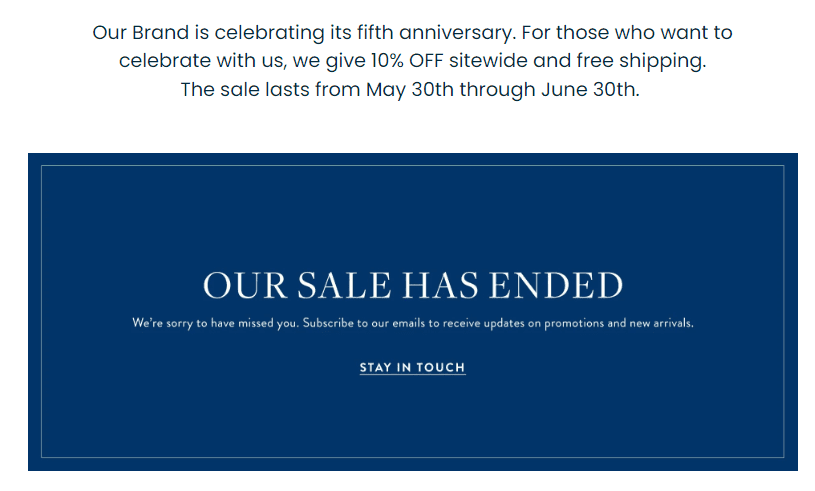Click the "The sale lasts from" text
Screen dimensions: 815x491
pyautogui.click(x=269, y=89)
